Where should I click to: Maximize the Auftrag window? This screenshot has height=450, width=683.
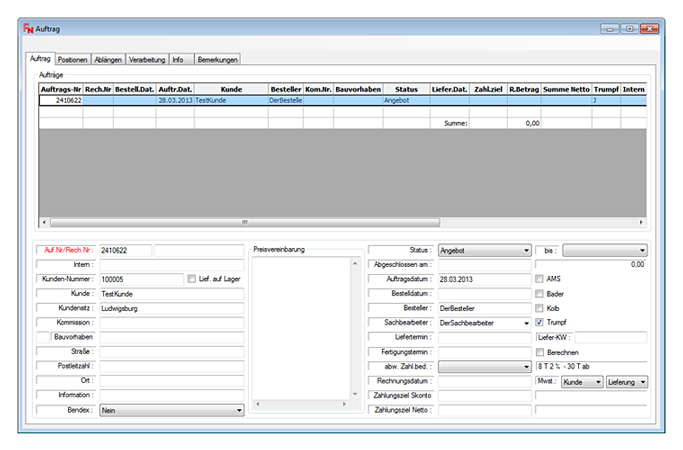(629, 29)
